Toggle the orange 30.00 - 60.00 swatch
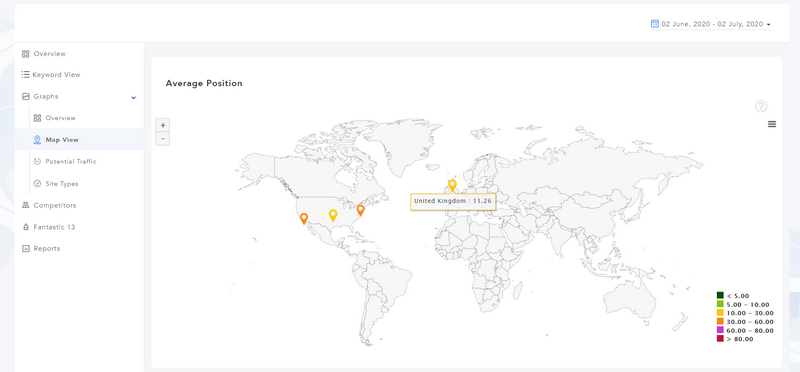The image size is (800, 372). point(720,321)
